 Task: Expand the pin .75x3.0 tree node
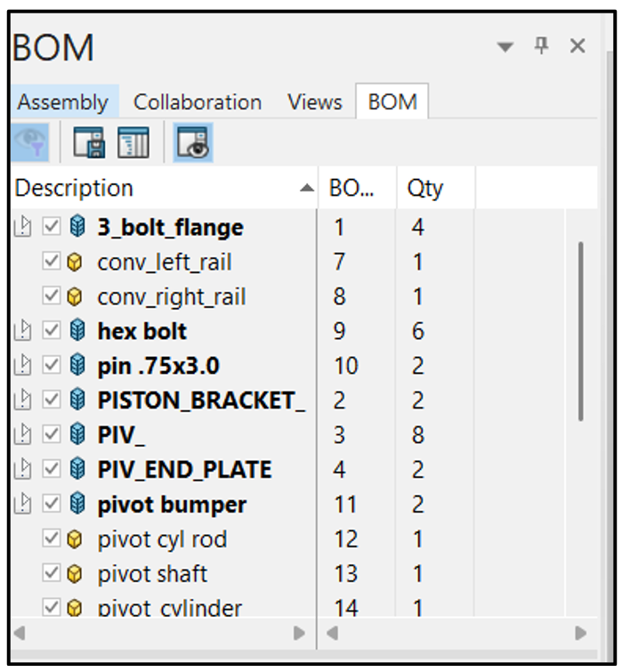(22, 367)
